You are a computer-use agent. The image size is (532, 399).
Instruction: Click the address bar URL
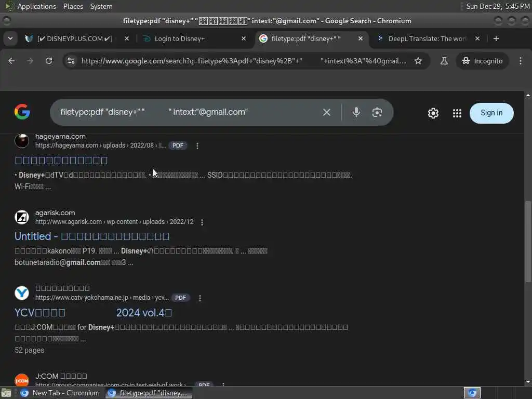[244, 61]
